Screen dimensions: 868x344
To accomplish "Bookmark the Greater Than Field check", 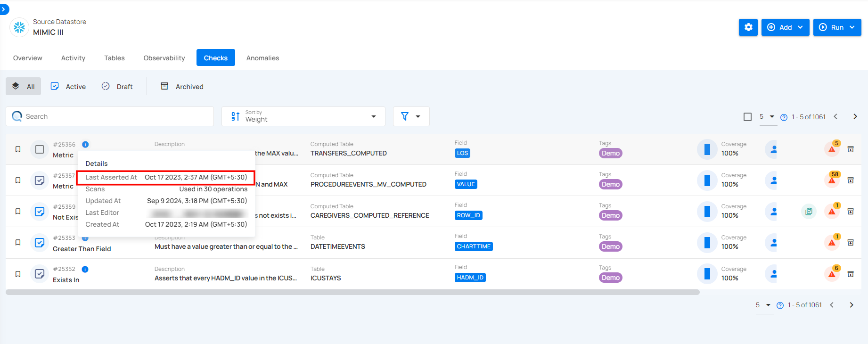I will coord(18,243).
